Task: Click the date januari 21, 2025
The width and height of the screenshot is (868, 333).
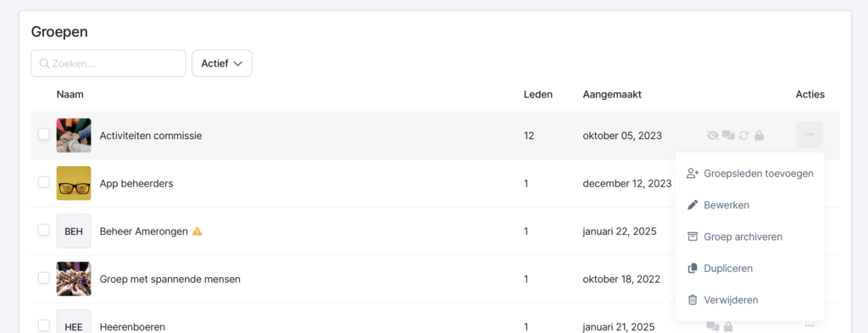Action: point(619,327)
